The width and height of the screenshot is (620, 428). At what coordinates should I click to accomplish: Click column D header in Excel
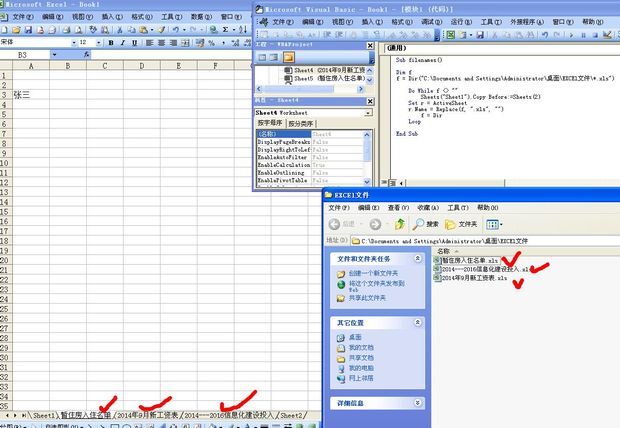click(142, 66)
